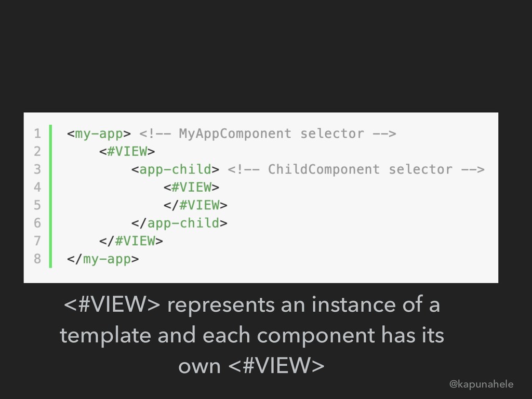Click the closing </#VIEW> tag on line 7
Screen dimensions: 532x399
[131, 241]
